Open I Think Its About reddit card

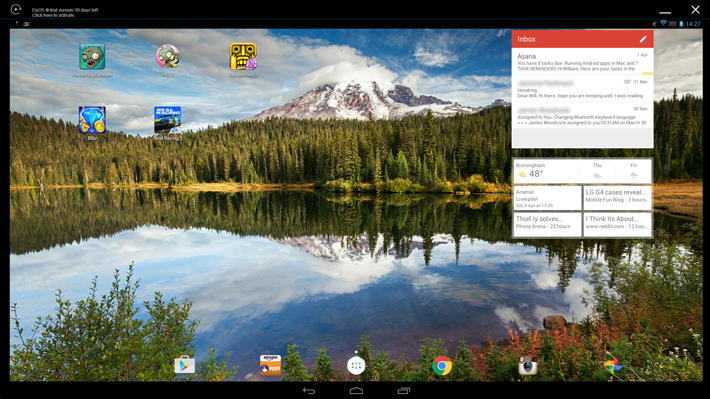click(x=617, y=224)
